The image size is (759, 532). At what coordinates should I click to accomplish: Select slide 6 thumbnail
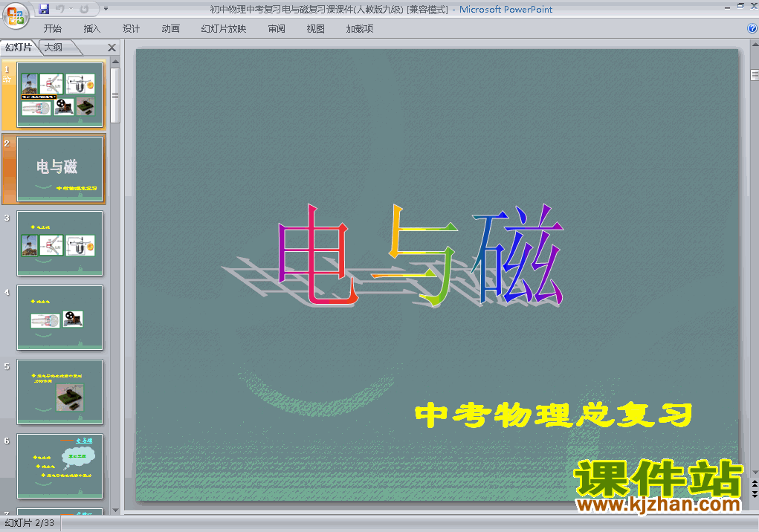[x=60, y=466]
